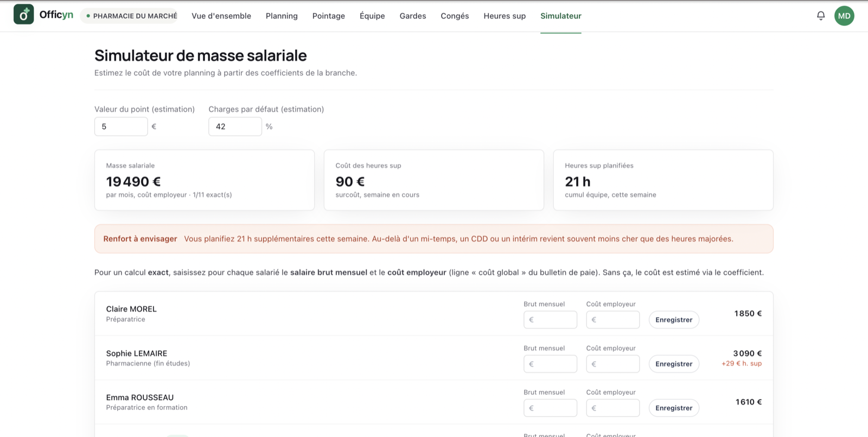The width and height of the screenshot is (868, 437).
Task: Go to Vue d'ensemble tab
Action: click(221, 16)
